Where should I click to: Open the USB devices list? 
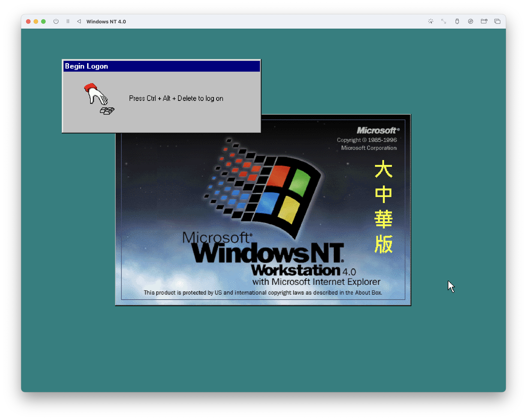[457, 21]
